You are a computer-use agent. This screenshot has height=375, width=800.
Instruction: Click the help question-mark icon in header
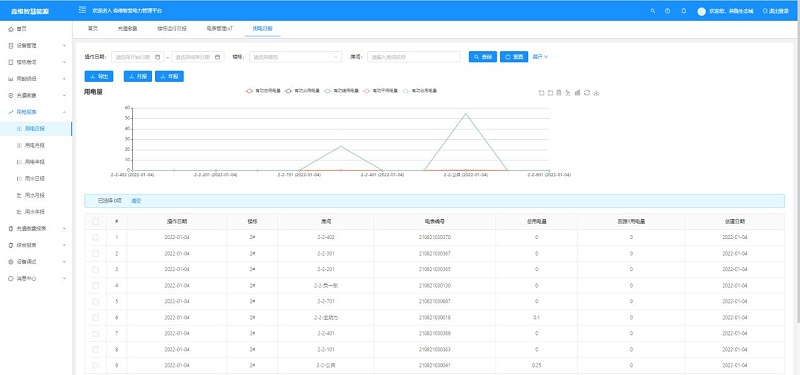667,11
